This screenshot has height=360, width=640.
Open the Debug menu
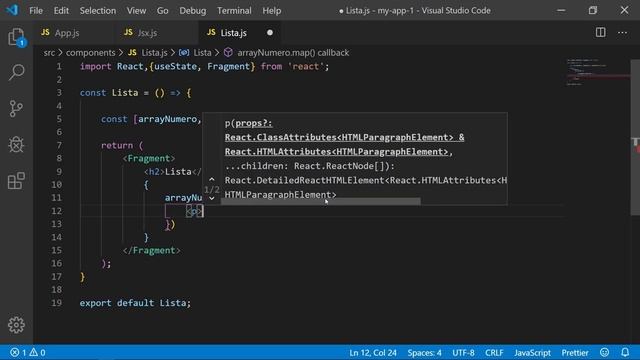(x=193, y=11)
